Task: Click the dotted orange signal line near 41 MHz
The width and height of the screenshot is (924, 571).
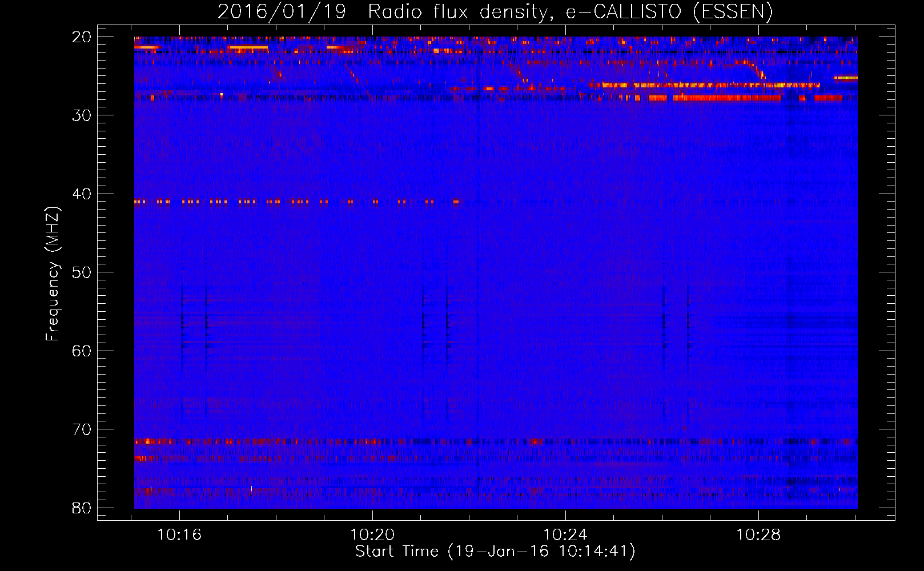Action: click(297, 202)
